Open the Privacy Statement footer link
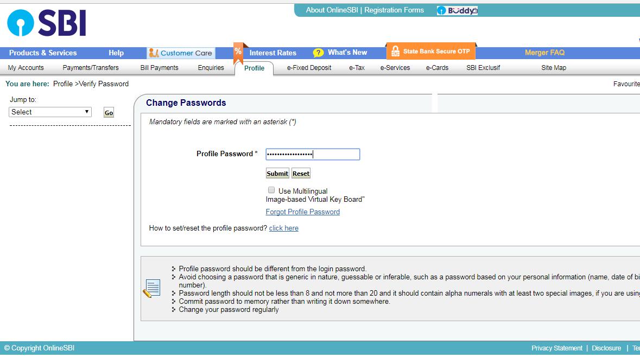The width and height of the screenshot is (640, 364). (x=557, y=348)
